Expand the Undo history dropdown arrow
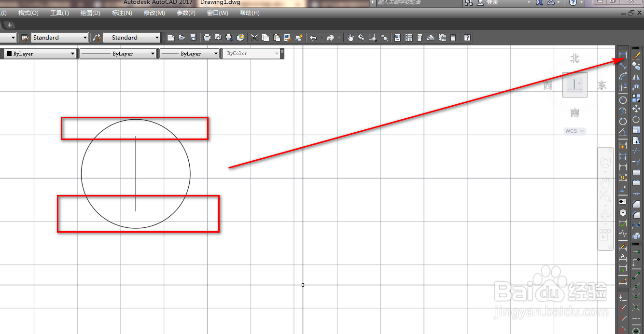This screenshot has height=334, width=644. point(322,38)
